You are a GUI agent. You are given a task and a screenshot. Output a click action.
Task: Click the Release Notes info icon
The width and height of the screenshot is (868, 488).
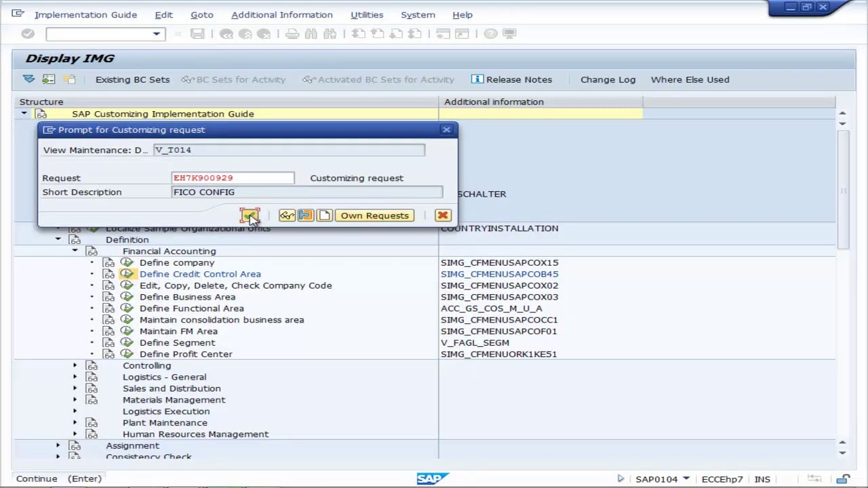click(477, 79)
